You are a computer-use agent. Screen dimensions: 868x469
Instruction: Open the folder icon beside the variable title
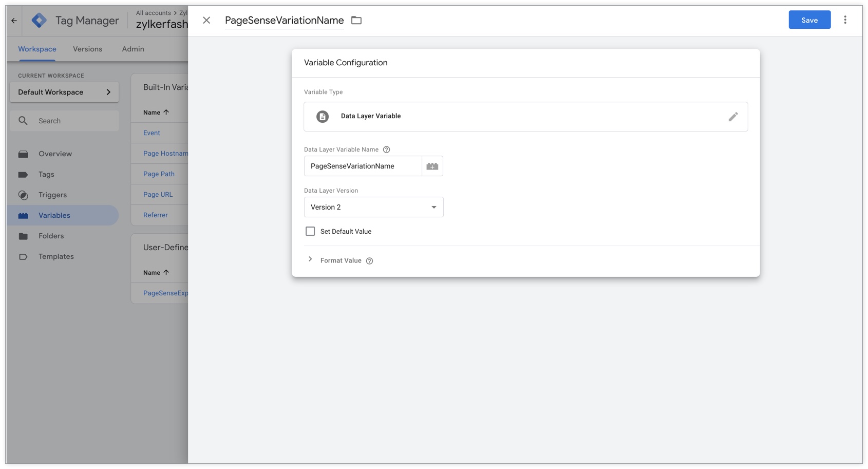point(356,21)
